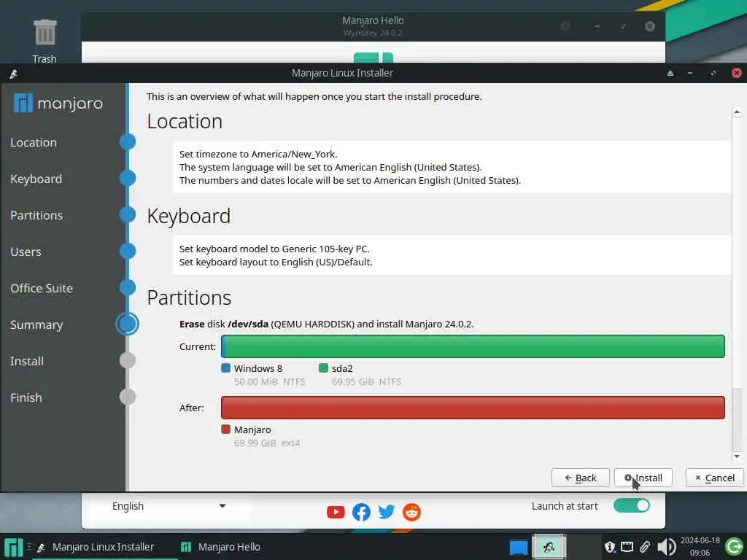Switch to blue workspace 1 in pager
The height and width of the screenshot is (560, 747).
click(519, 547)
